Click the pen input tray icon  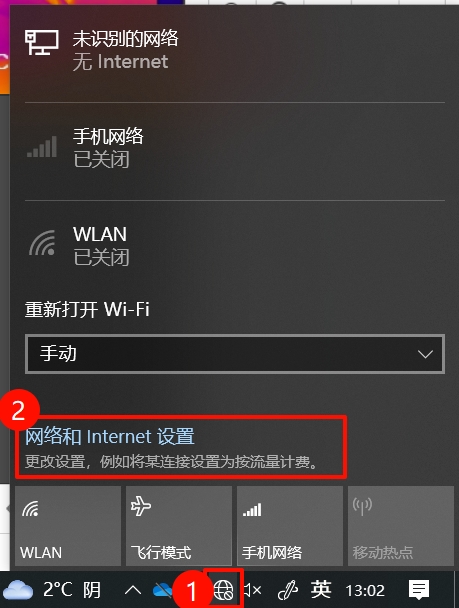288,591
